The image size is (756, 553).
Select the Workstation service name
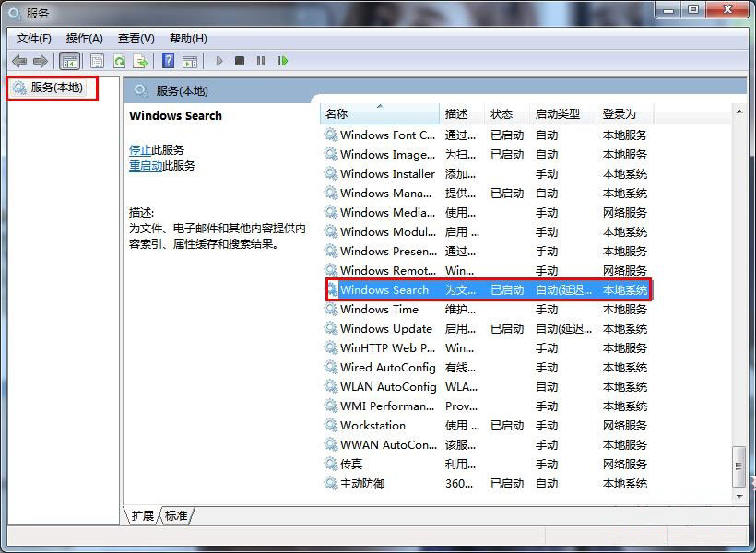[x=372, y=425]
